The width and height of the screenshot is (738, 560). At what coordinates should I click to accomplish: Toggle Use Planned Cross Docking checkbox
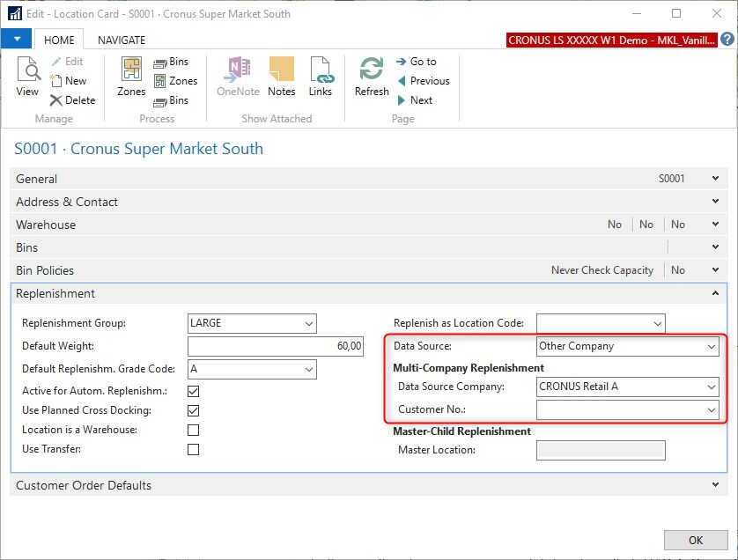(x=194, y=410)
